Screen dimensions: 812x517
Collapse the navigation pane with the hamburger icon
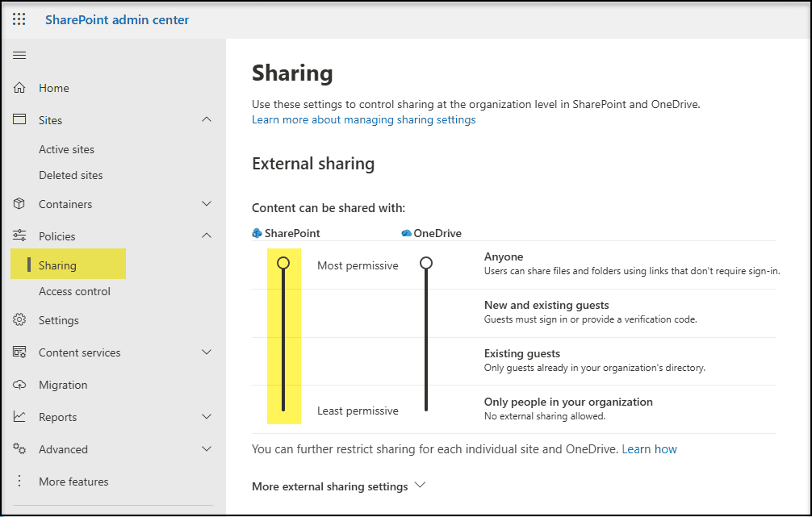19,55
